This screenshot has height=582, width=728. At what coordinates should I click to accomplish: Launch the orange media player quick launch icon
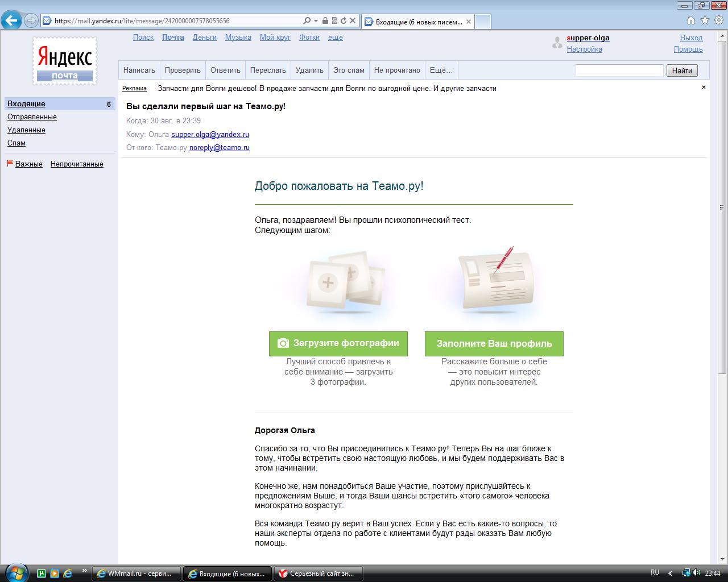55,573
